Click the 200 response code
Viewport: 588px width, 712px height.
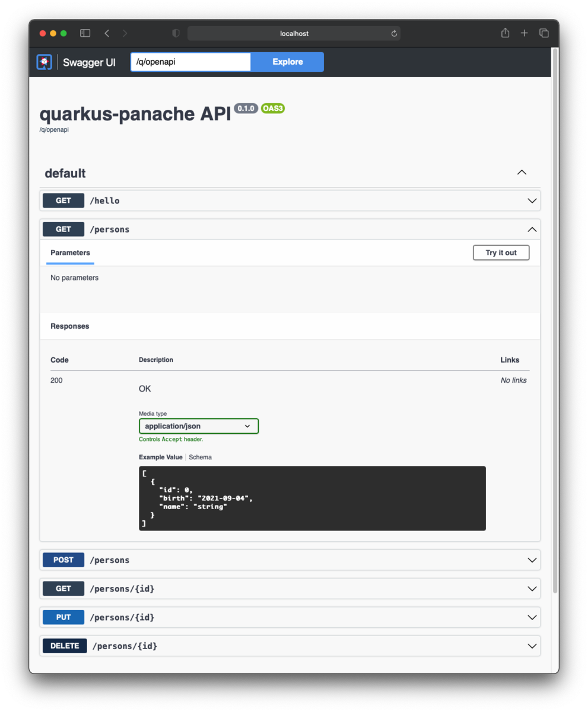pos(56,380)
